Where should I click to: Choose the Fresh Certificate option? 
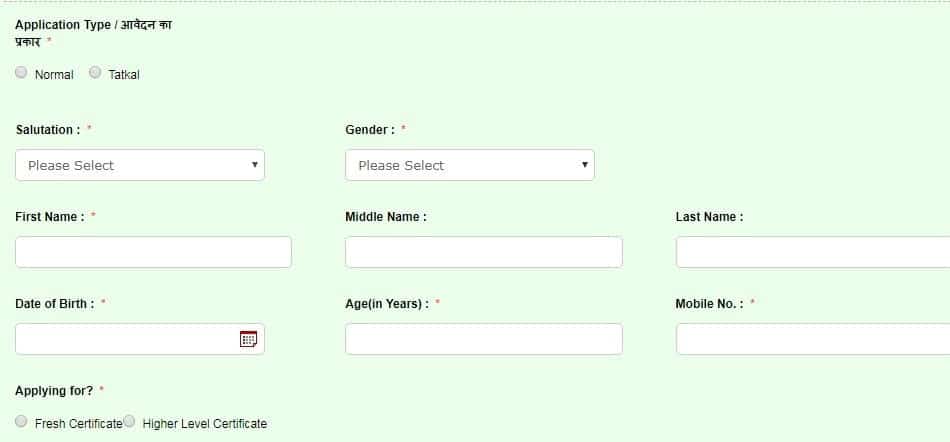pyautogui.click(x=21, y=421)
